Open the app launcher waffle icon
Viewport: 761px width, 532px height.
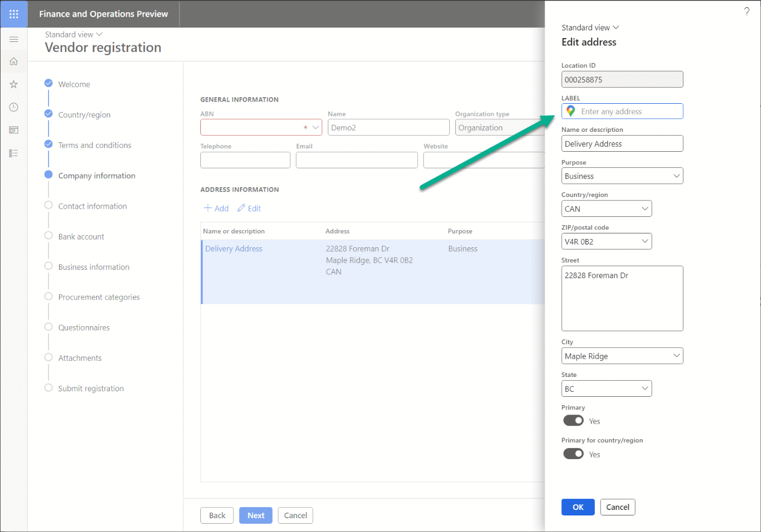coord(14,14)
